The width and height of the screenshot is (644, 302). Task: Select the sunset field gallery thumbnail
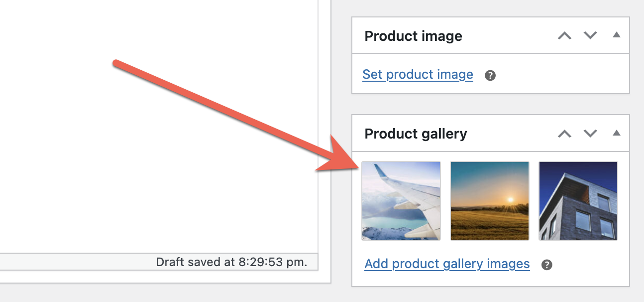point(490,200)
